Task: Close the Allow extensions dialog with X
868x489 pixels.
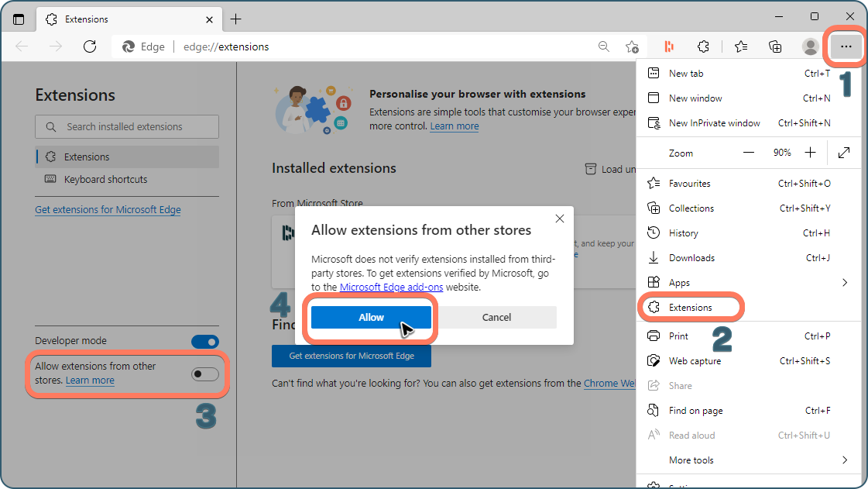Action: [560, 219]
